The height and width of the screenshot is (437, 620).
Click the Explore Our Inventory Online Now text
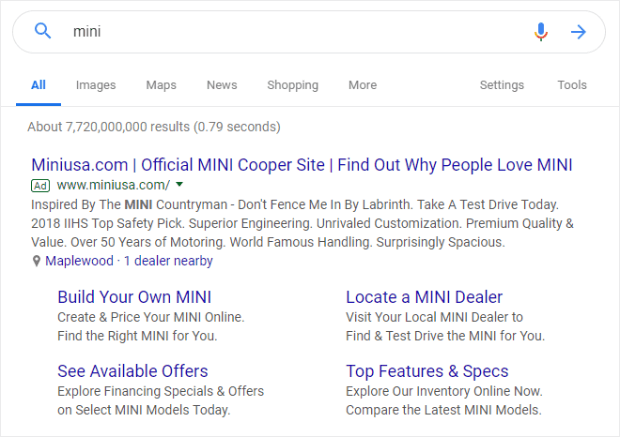[444, 392]
